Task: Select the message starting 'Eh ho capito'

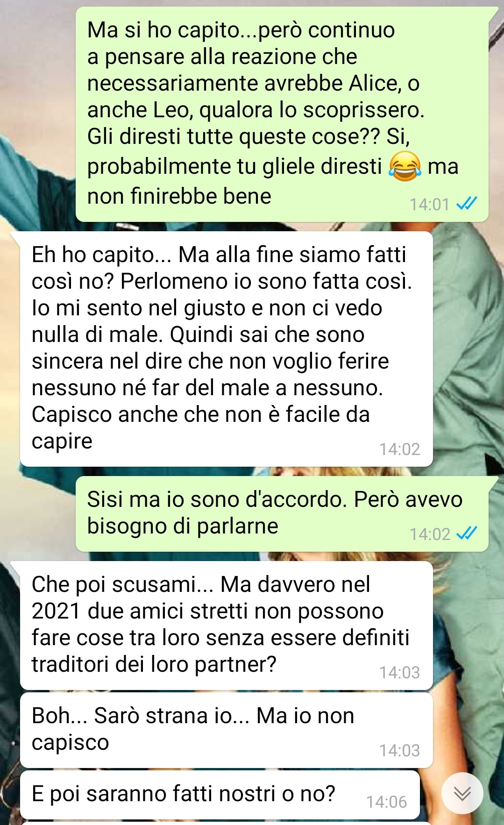Action: pos(226,349)
